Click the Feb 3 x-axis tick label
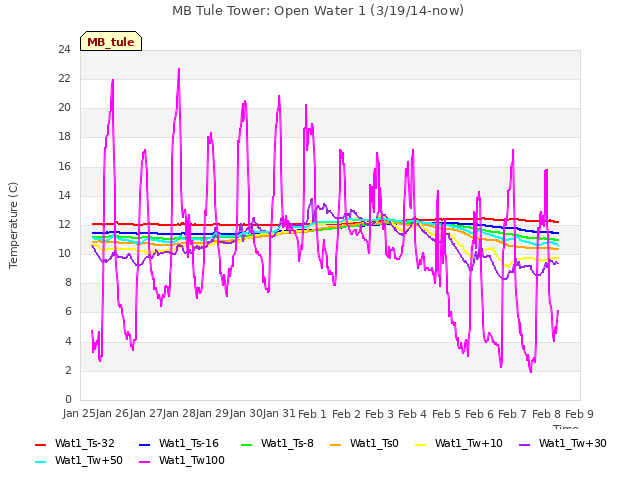Viewport: 640px width, 480px height. 379,414
